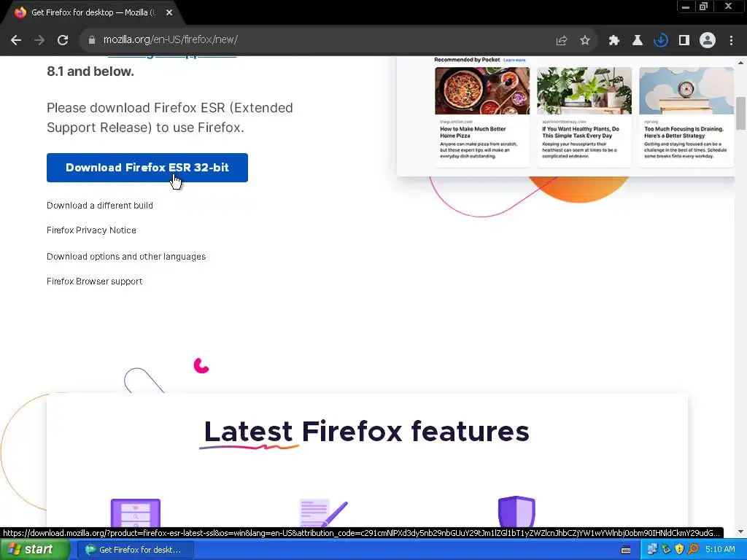Click 'How to Make Much Better Home Pizza'
The height and width of the screenshot is (560, 747).
point(473,132)
